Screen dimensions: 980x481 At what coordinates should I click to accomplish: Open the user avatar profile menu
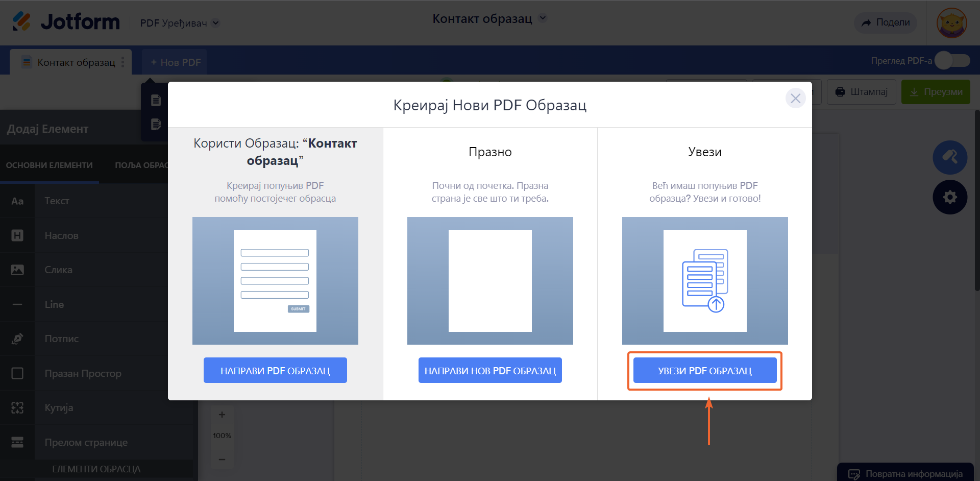(x=951, y=23)
